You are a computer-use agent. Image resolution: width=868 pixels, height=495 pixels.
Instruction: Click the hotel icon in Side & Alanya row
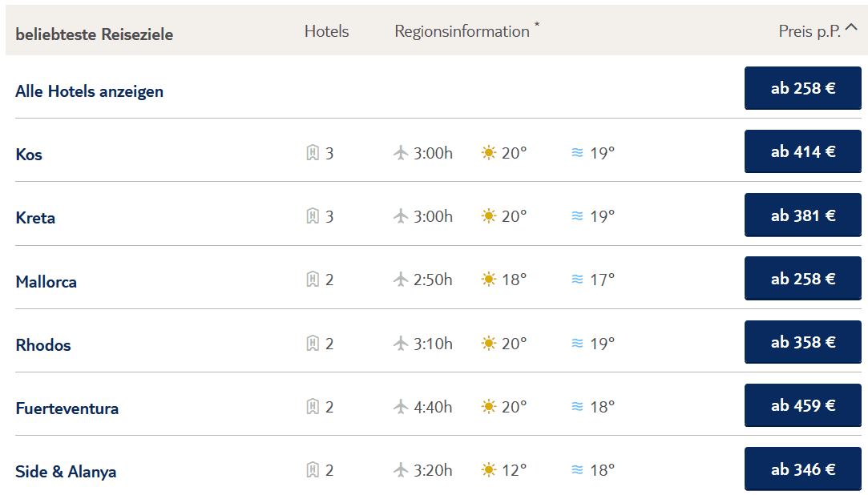click(x=313, y=470)
